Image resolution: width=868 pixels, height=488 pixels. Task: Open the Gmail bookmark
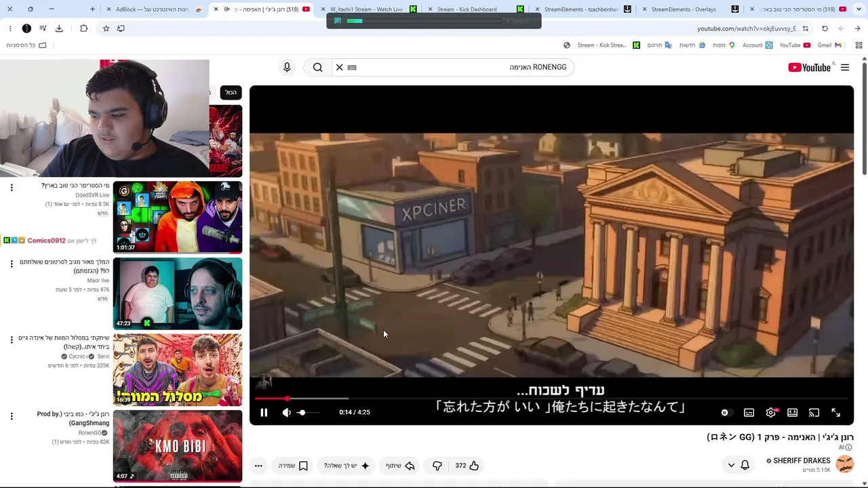pyautogui.click(x=829, y=45)
